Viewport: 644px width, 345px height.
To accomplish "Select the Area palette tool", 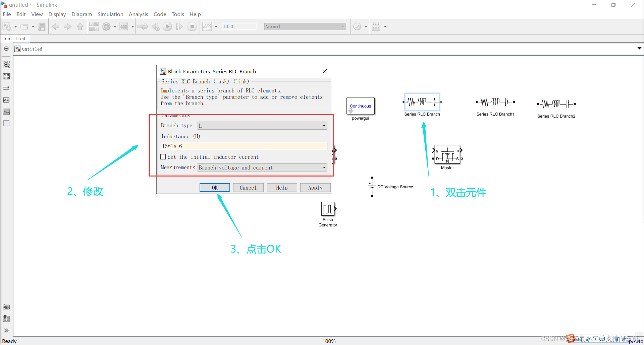I will point(6,123).
